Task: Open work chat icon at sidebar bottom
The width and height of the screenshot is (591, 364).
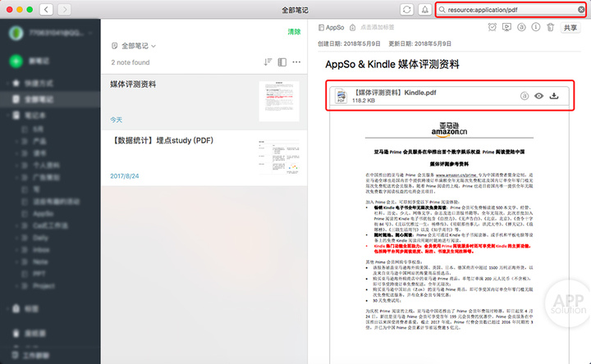Action: click(15, 355)
